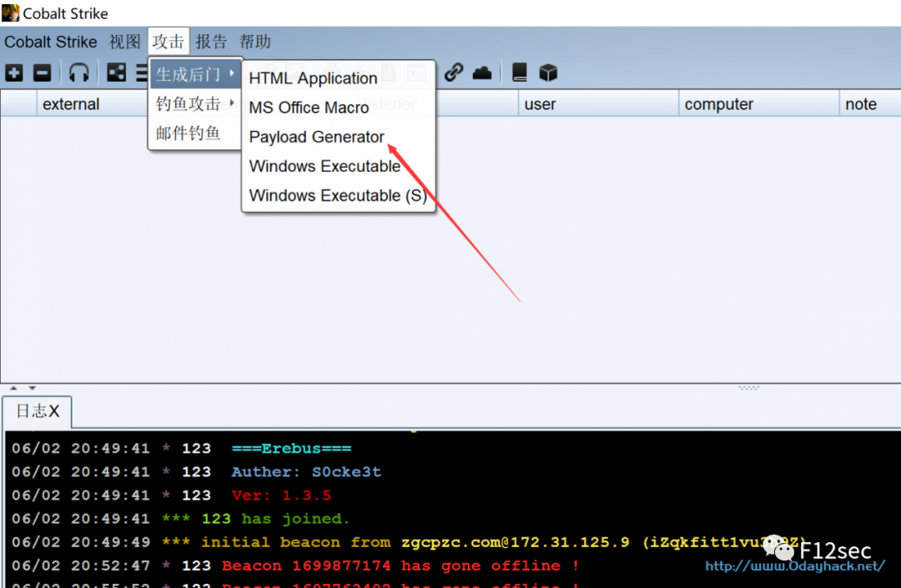The image size is (901, 588).
Task: Open the 攻击 menu
Action: 169,42
